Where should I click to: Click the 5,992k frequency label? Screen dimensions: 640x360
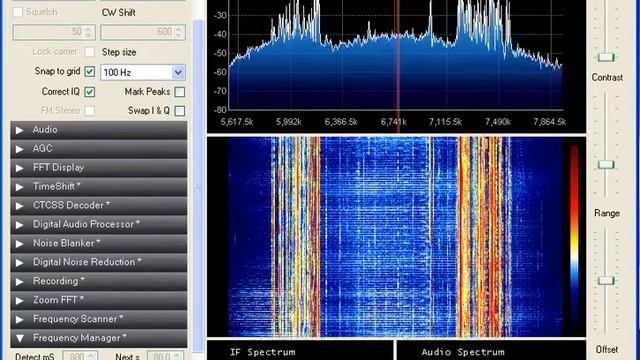point(289,122)
